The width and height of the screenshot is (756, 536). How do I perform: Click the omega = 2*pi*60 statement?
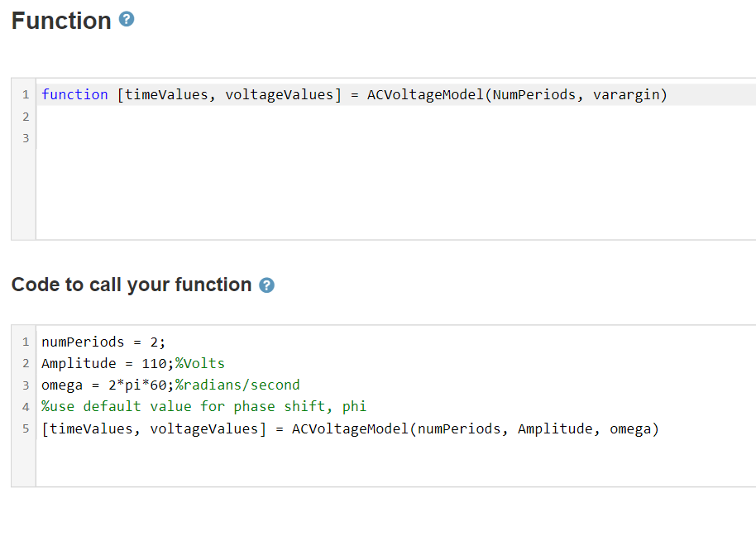pos(108,385)
